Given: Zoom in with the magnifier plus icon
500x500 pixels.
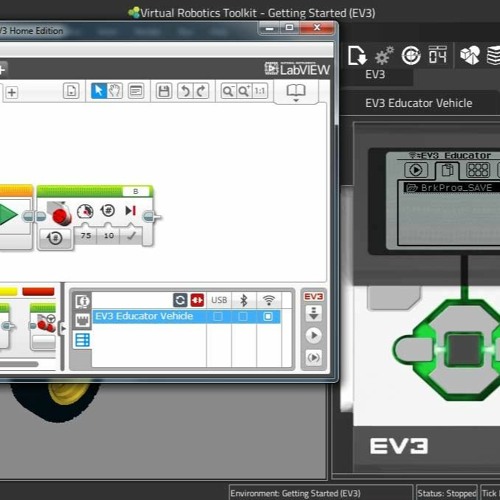Looking at the screenshot, I should pyautogui.click(x=244, y=91).
